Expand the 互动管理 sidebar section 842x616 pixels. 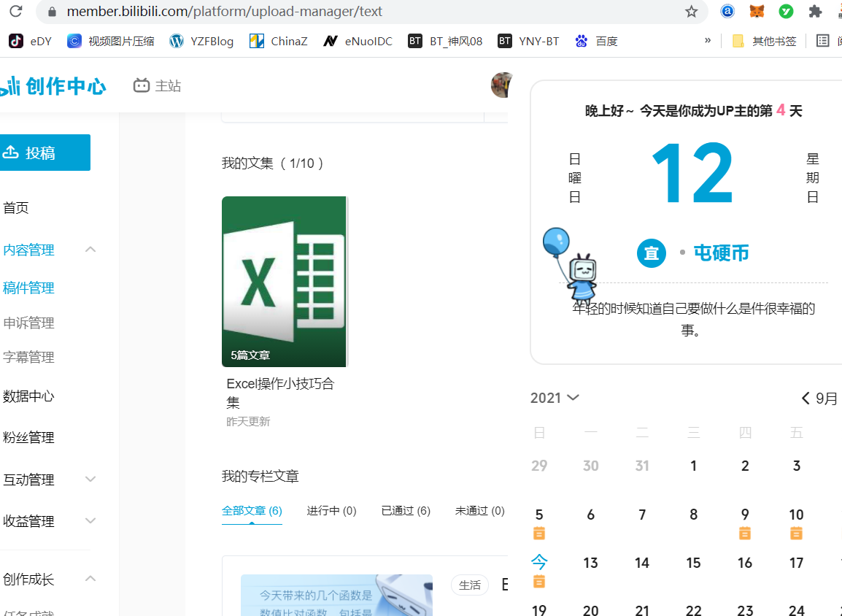point(90,480)
